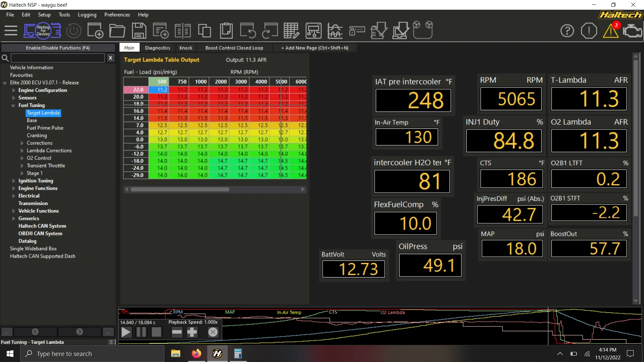Click the hamburger menu icon in toolbar
The height and width of the screenshot is (362, 644).
11,31
